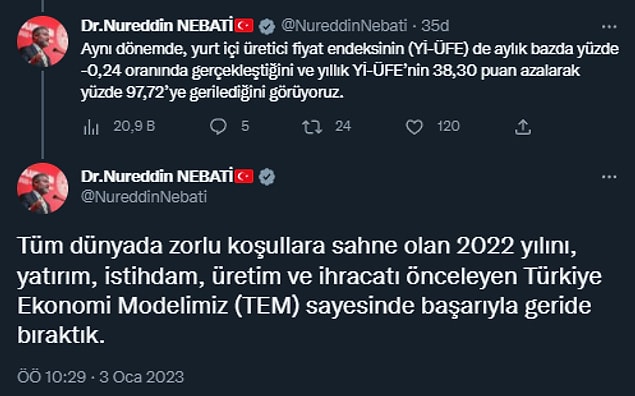Open the tweet text mentioning Yİ-ÜFE 97,72
Screen dimensions: 635x396
349,71
